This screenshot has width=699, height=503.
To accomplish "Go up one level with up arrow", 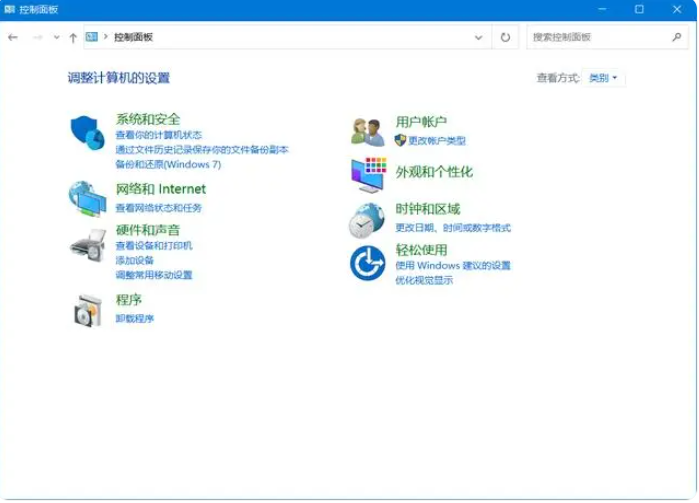I will (x=73, y=37).
